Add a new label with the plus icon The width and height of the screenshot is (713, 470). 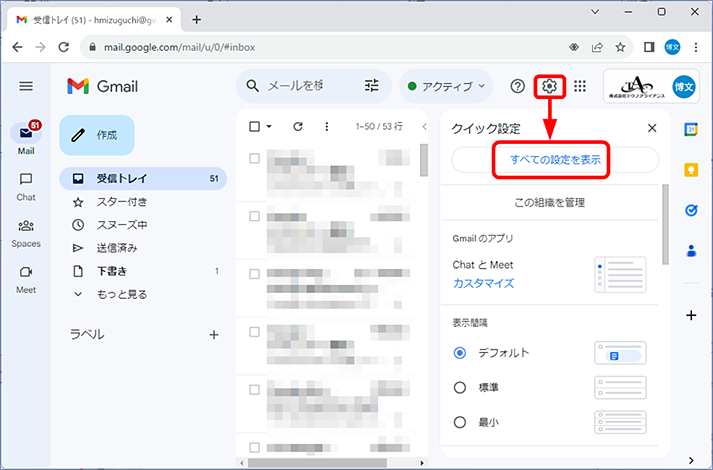click(214, 335)
